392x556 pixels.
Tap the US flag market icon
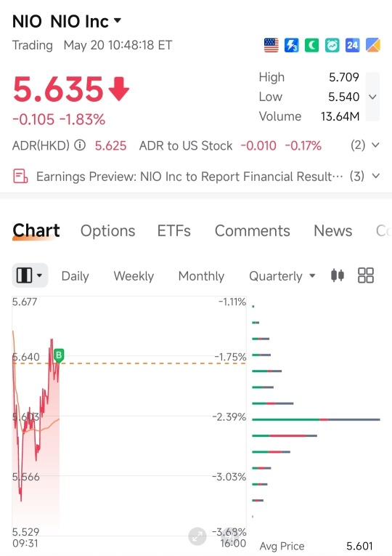(271, 45)
